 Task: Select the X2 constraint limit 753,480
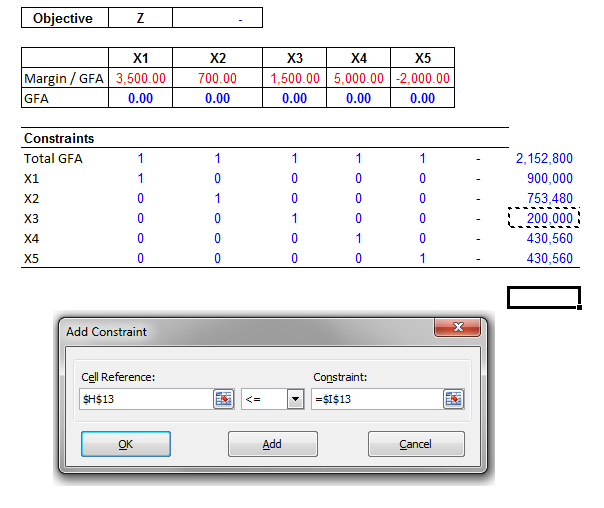[544, 198]
